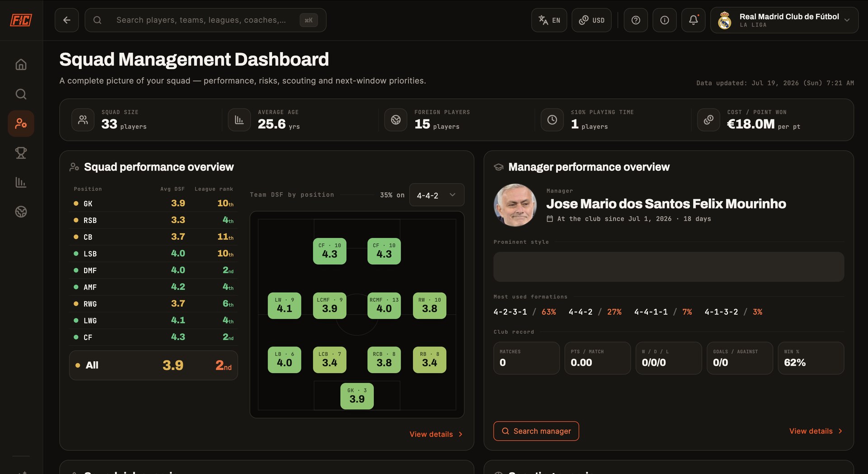Open Home from the sidebar
Screen dimensions: 868x474
click(21, 65)
